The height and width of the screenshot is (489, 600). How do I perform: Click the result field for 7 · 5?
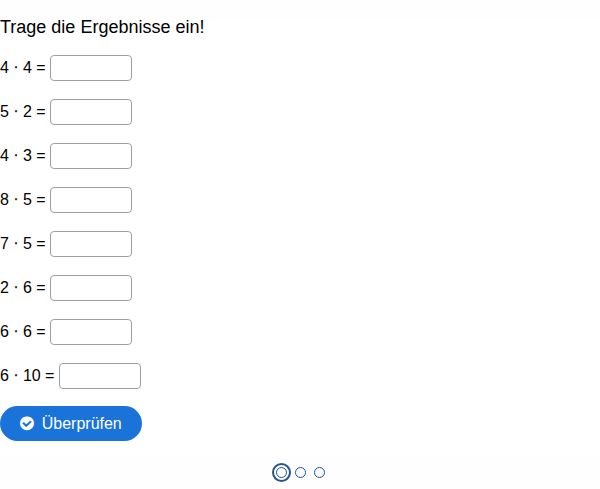(x=91, y=244)
